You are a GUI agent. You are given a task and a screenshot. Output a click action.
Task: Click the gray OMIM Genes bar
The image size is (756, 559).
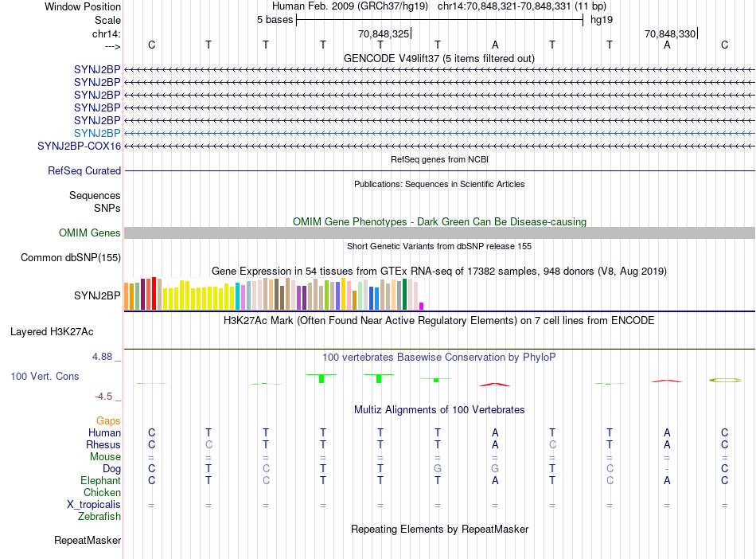tap(440, 233)
